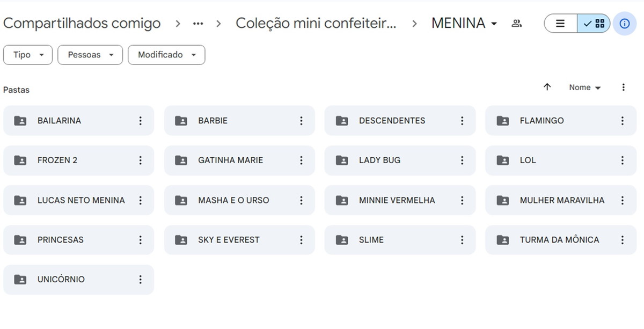Open the MENINA folder dropdown menu
The width and height of the screenshot is (644, 329).
(465, 23)
